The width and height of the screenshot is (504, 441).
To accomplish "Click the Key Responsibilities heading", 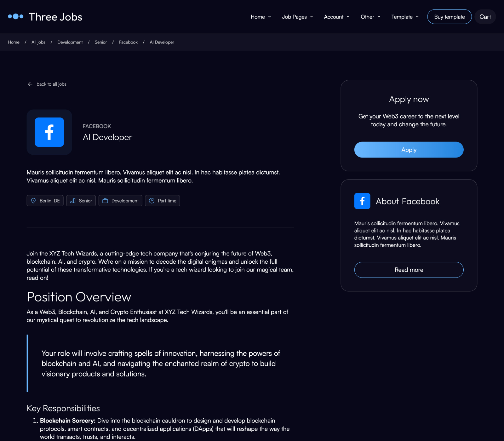I will (63, 408).
